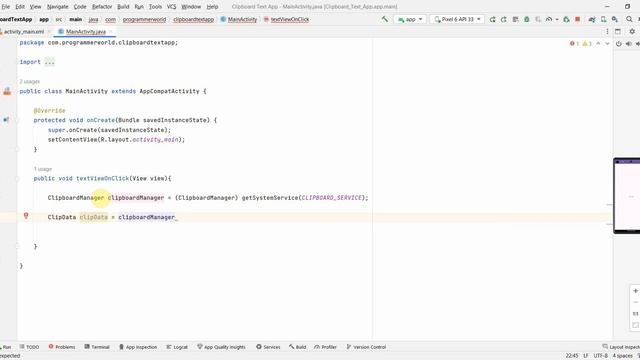Open Device Manager from the toolbar
Image resolution: width=640 pixels, height=360 pixels.
(603, 19)
